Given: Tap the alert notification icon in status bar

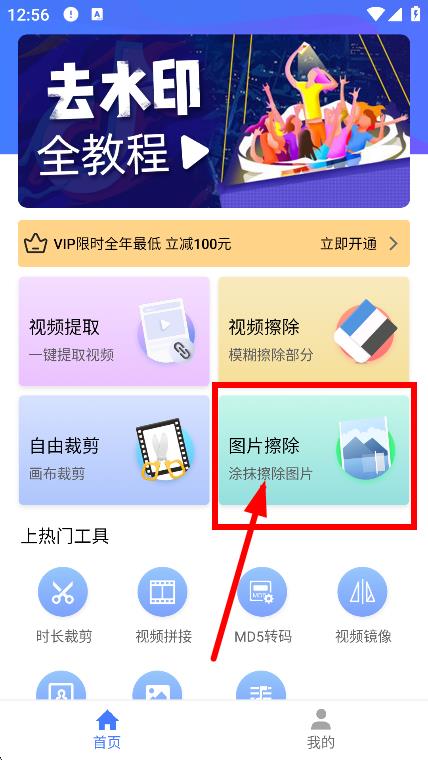Looking at the screenshot, I should 71,15.
